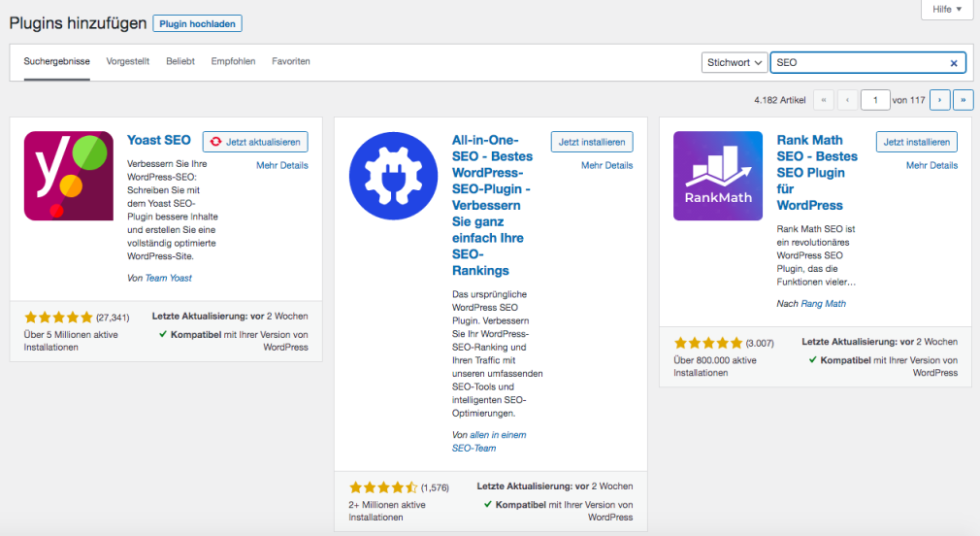Viewport: 980px width, 536px height.
Task: Install the All-in-One SEO plugin
Action: click(592, 142)
